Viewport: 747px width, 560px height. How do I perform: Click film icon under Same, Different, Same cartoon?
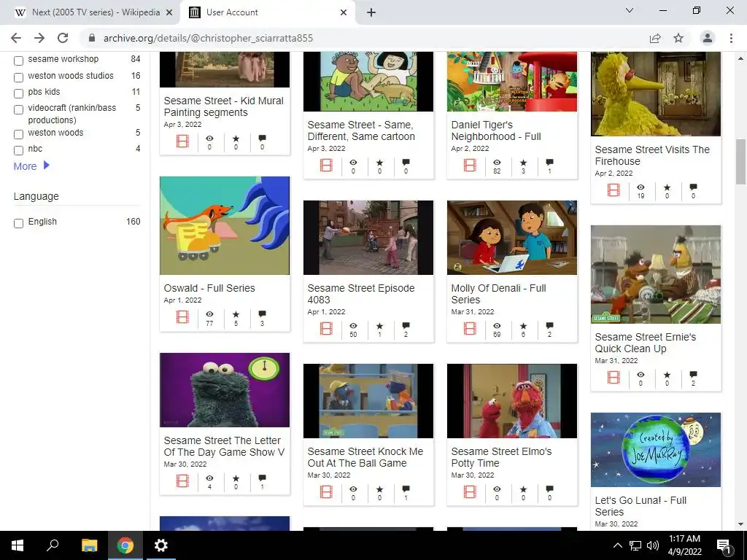tap(326, 165)
